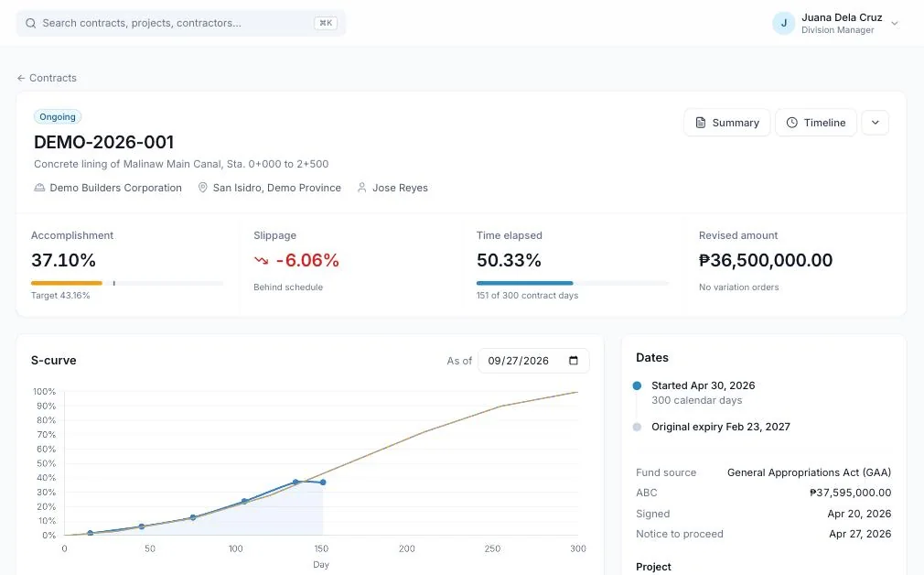Open the user account dropdown chevron
This screenshot has width=924, height=575.
click(895, 24)
